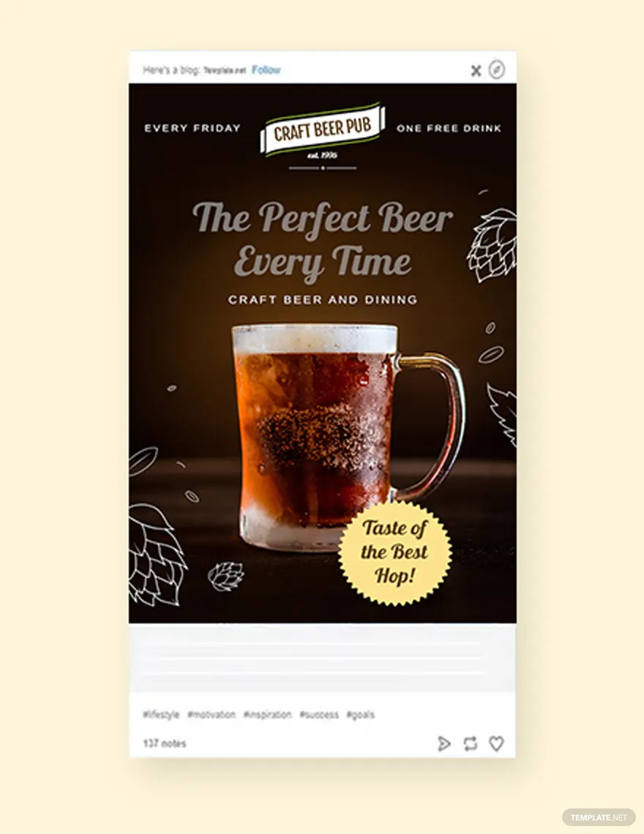Open the 137 notes count

pyautogui.click(x=165, y=743)
